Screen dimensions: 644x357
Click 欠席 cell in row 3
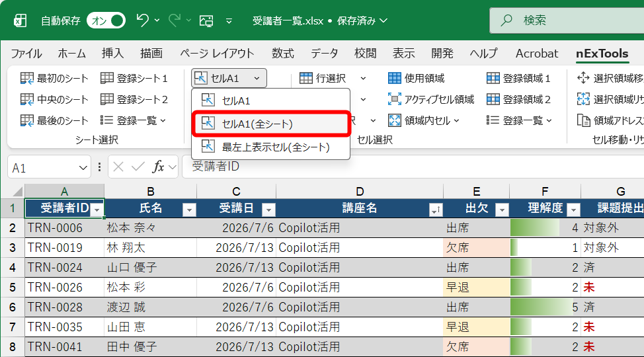point(477,248)
